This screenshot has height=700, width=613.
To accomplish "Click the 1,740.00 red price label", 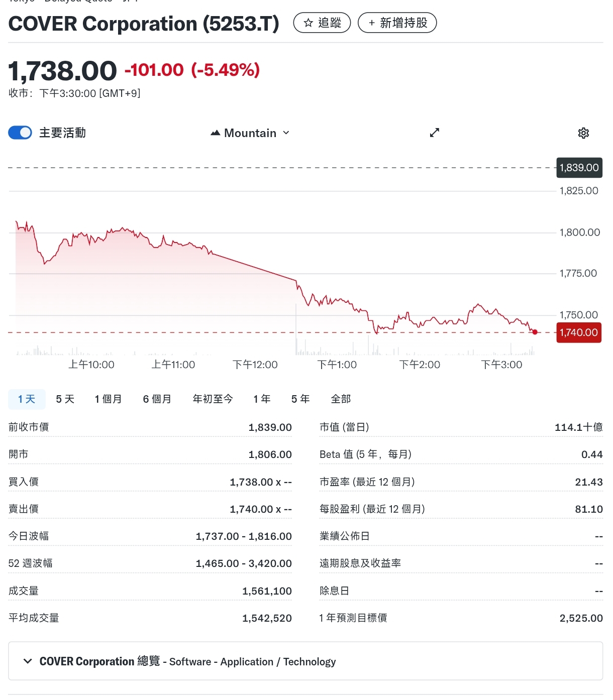I will [x=579, y=332].
